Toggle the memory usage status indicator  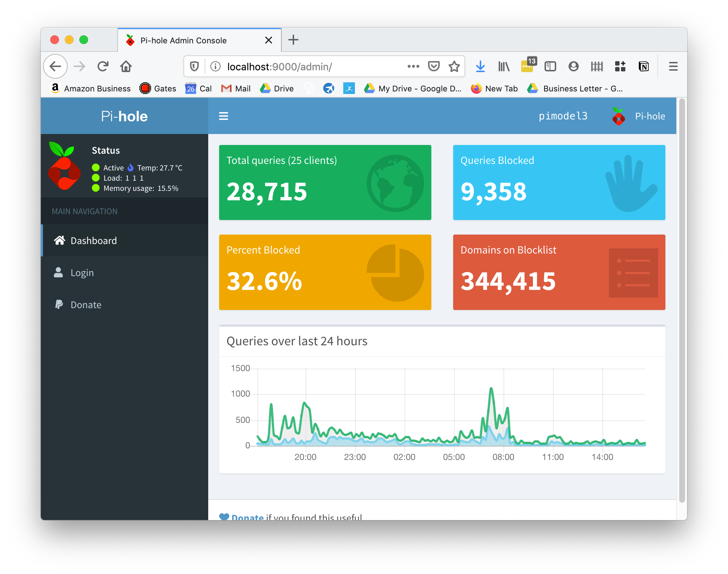[95, 188]
